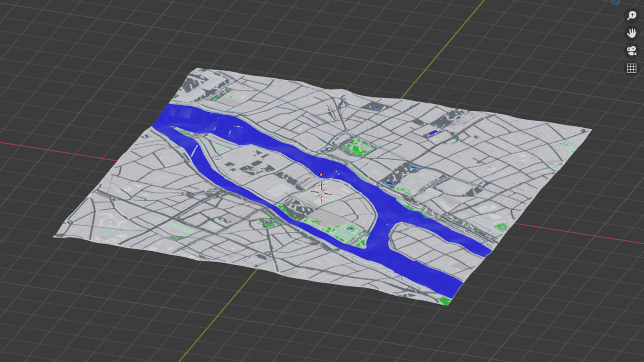The width and height of the screenshot is (644, 362).
Task: Toggle the camera view icon
Action: coord(631,51)
